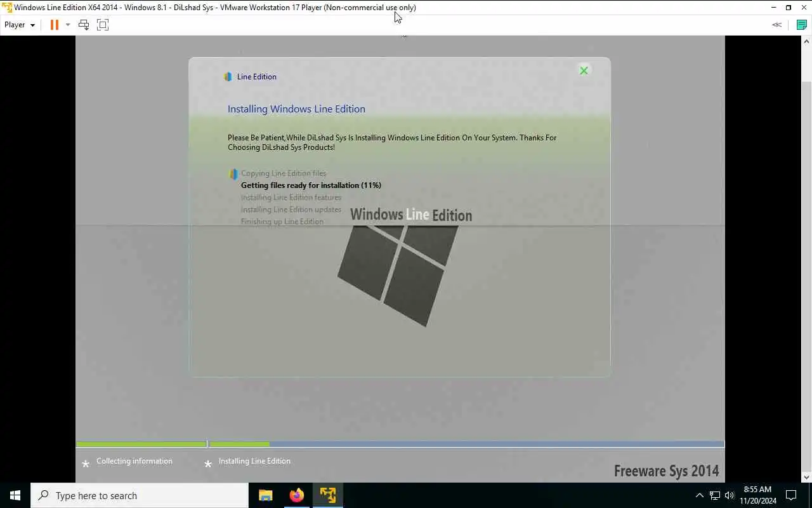
Task: Click the Freeware Sys 2014 text
Action: [x=666, y=471]
